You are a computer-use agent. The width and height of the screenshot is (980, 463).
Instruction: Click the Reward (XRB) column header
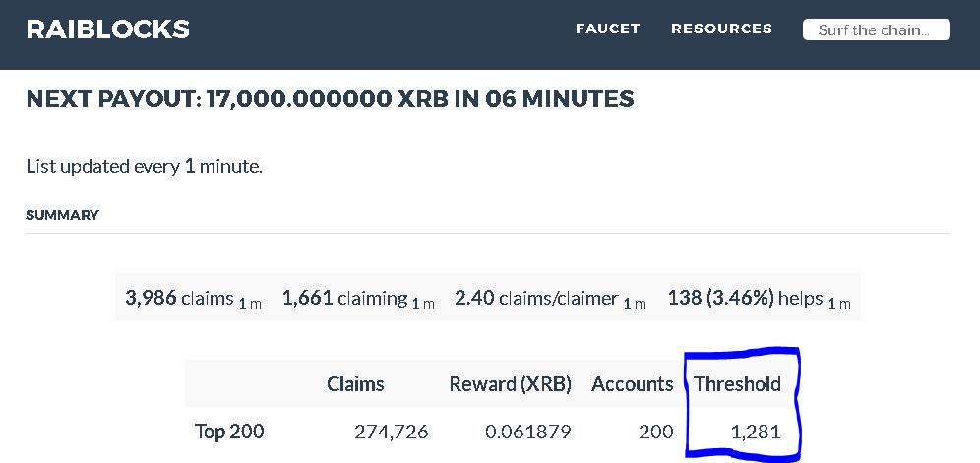(510, 384)
